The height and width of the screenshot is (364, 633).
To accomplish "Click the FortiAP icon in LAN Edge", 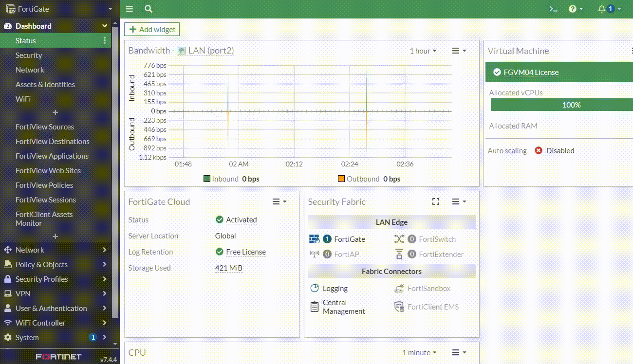I will coord(314,254).
